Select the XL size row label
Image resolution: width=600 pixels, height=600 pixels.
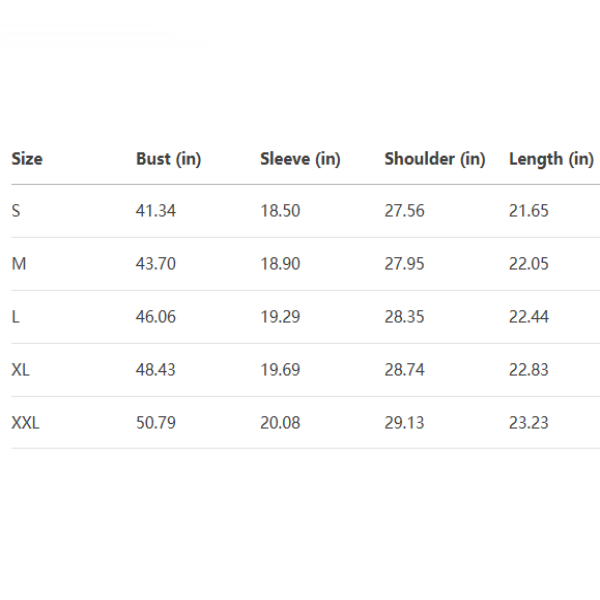pos(21,370)
